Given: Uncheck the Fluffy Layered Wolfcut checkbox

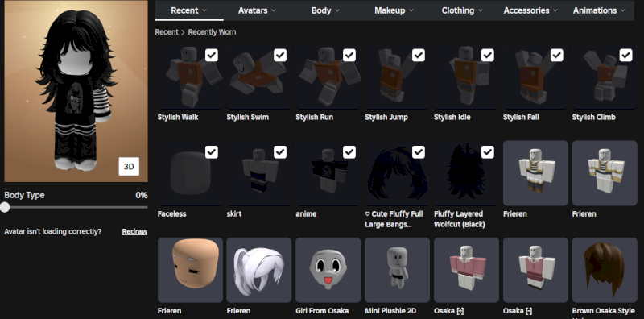Looking at the screenshot, I should point(488,152).
